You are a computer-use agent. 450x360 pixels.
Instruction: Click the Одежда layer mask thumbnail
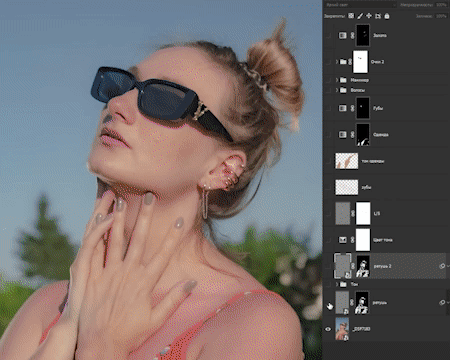coord(363,135)
